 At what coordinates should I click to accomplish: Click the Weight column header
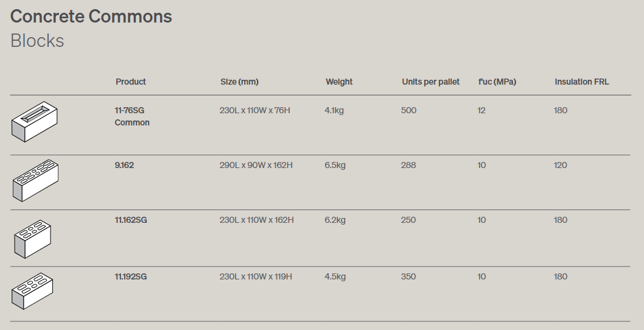click(x=339, y=82)
